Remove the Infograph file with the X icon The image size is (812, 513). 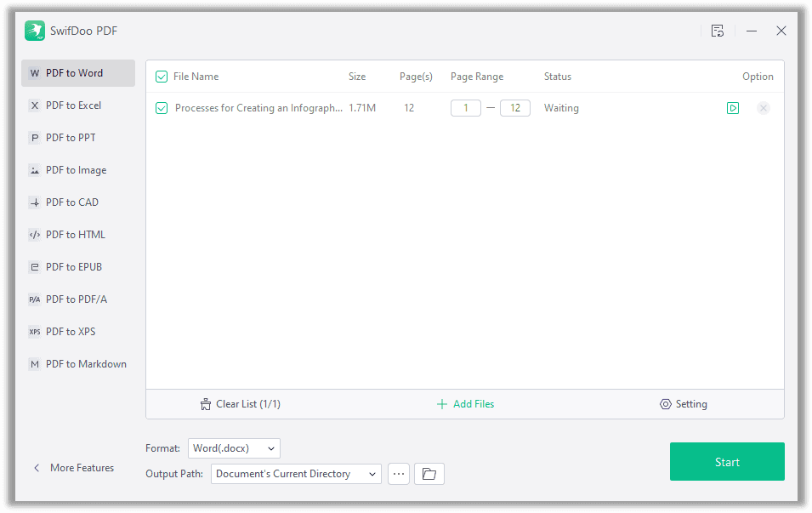click(x=764, y=108)
